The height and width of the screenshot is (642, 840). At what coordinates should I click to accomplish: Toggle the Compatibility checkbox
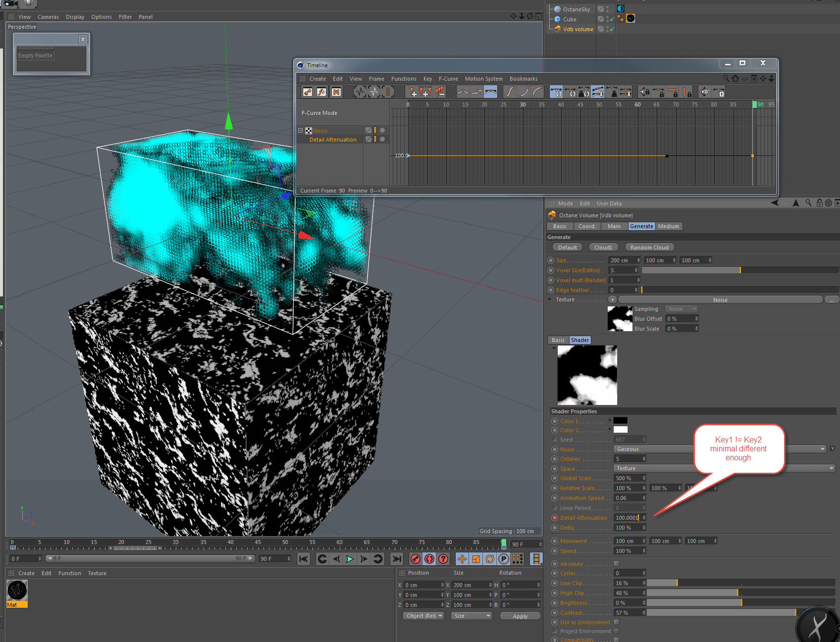coord(617,640)
